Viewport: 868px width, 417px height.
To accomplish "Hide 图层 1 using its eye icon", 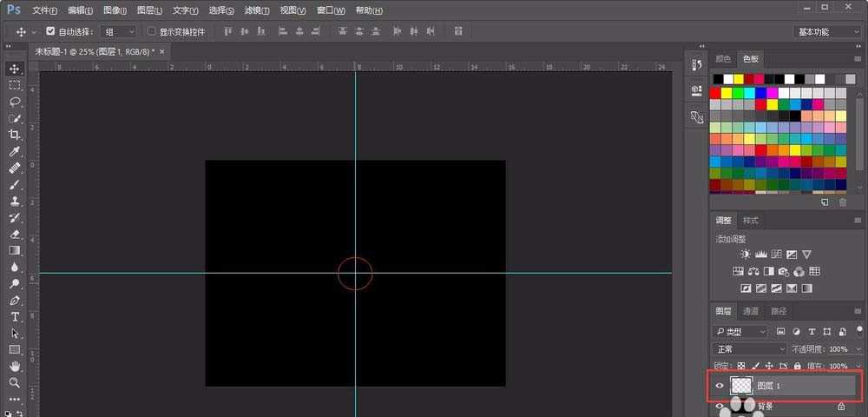I will click(x=719, y=386).
